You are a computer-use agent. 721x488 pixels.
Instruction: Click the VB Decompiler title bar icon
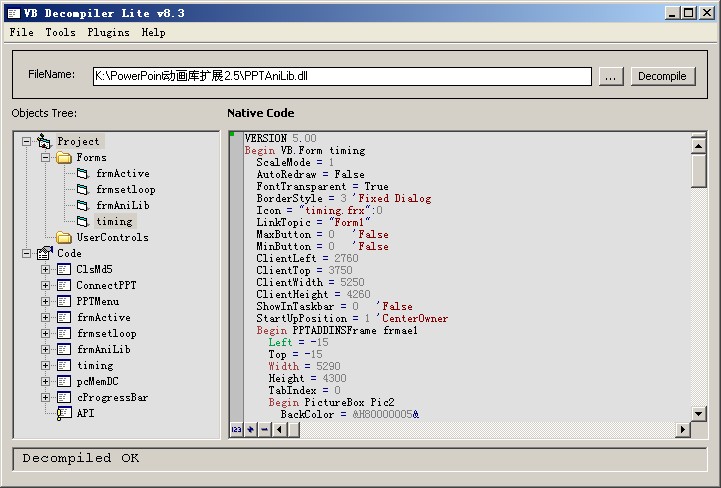[x=14, y=13]
